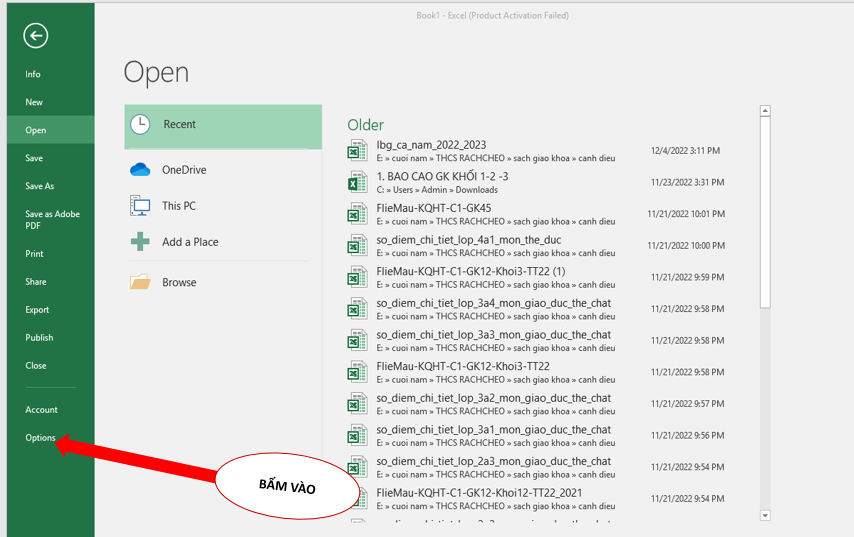Image resolution: width=854 pixels, height=537 pixels.
Task: Click the scroll up arrow of file list
Action: [x=765, y=111]
